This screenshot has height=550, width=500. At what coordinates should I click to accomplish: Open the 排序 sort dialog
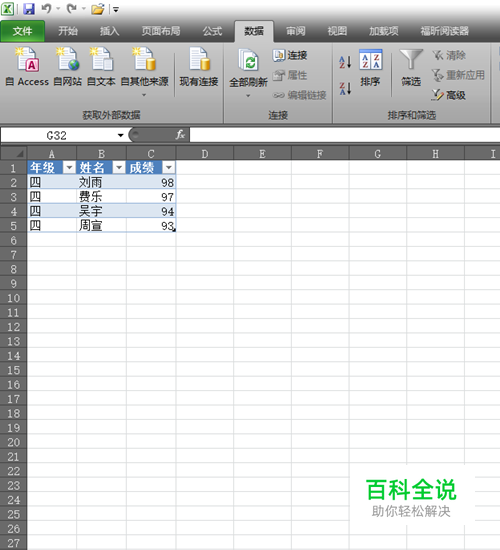point(370,68)
